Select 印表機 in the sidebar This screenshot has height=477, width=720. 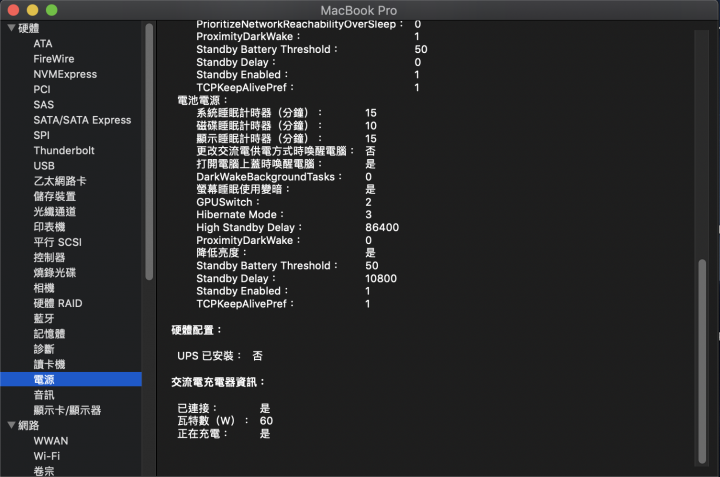pos(49,227)
